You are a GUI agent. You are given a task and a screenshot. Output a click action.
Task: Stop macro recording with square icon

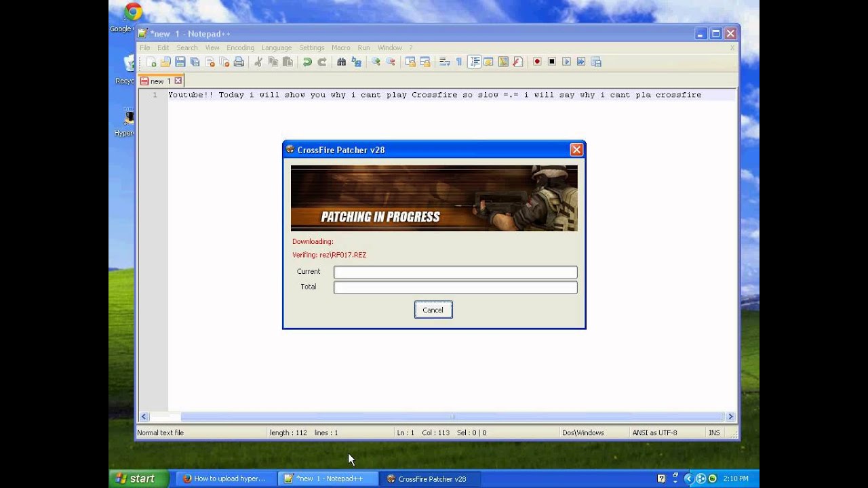tap(552, 62)
